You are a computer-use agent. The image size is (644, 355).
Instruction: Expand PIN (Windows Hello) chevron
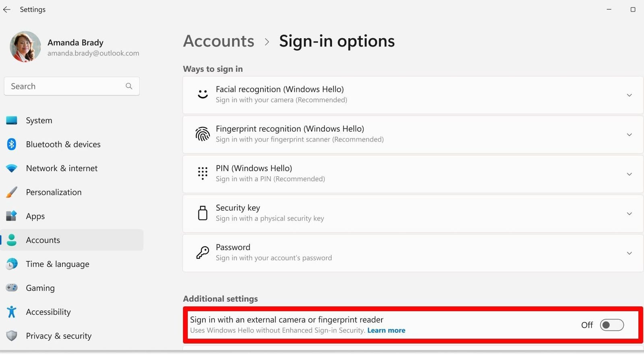629,174
